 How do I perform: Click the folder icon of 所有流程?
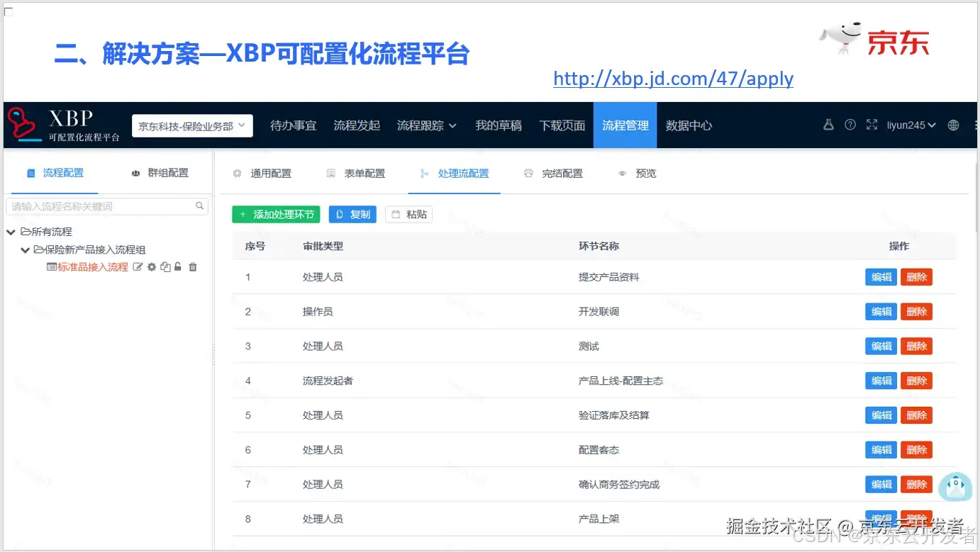(x=26, y=232)
